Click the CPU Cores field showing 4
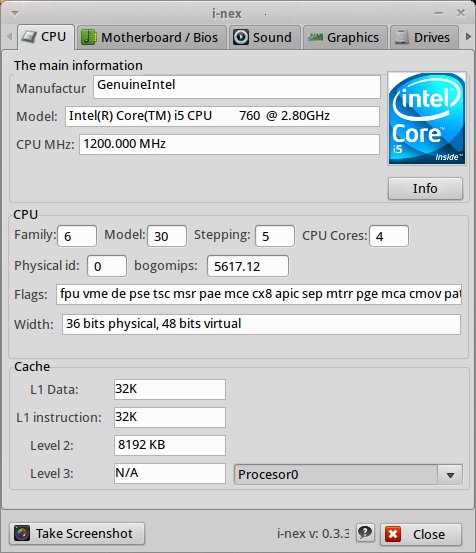The image size is (476, 553). [389, 236]
